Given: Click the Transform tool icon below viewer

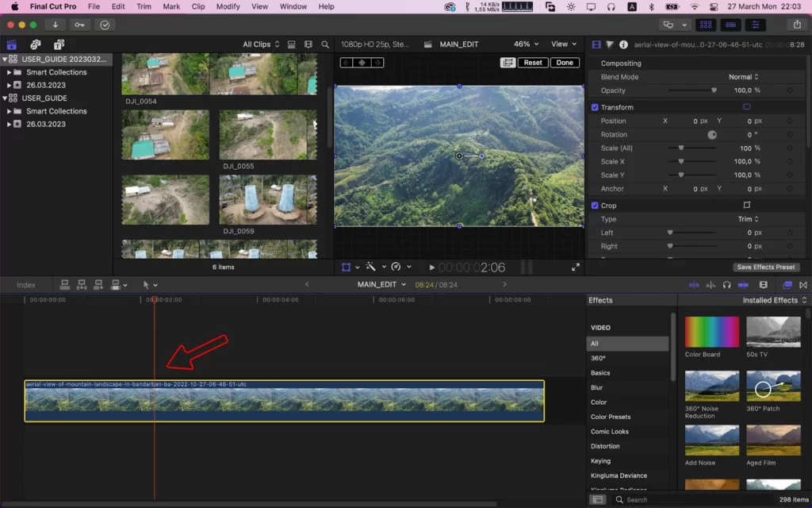Looking at the screenshot, I should point(346,267).
